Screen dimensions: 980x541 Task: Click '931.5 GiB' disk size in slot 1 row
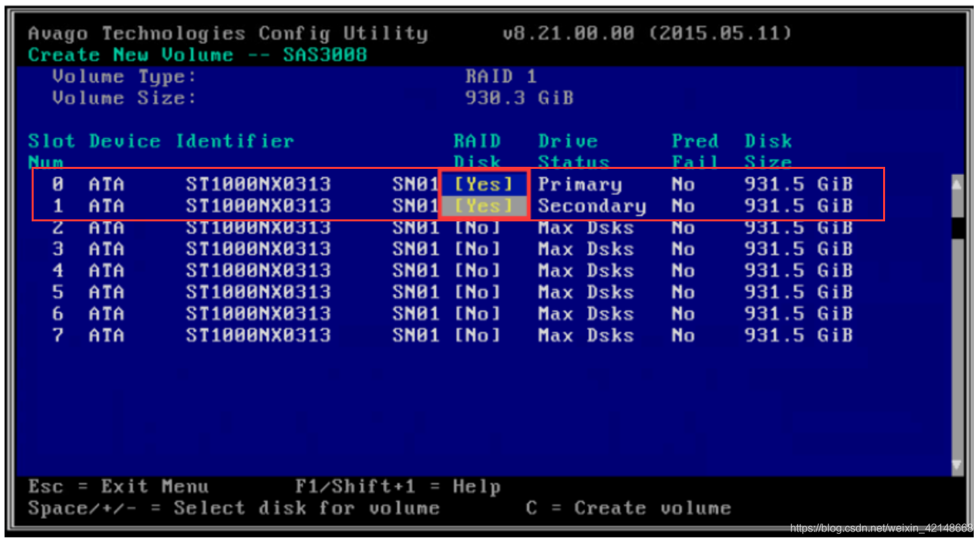click(x=798, y=205)
